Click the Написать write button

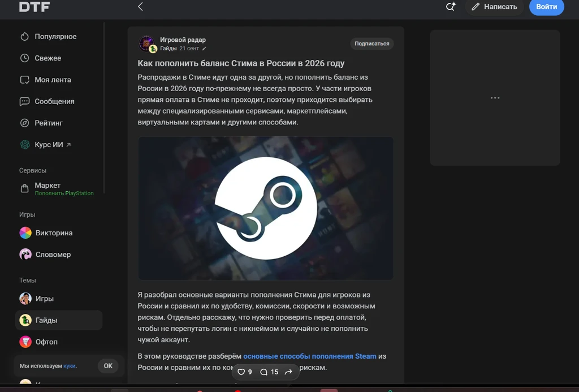pos(494,7)
